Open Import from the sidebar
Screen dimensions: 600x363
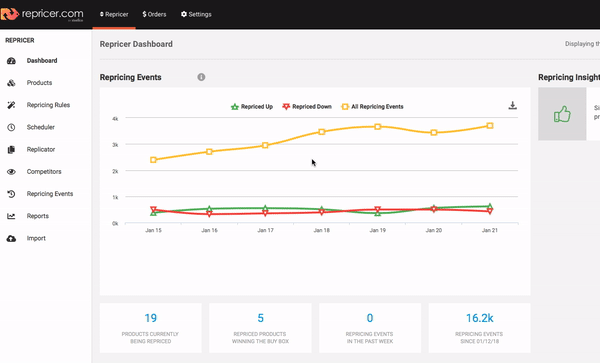pyautogui.click(x=36, y=238)
